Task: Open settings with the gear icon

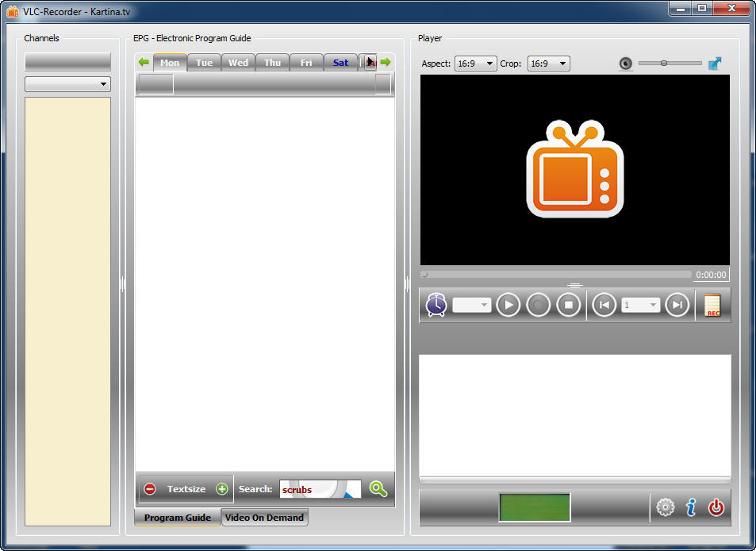Action: [665, 507]
